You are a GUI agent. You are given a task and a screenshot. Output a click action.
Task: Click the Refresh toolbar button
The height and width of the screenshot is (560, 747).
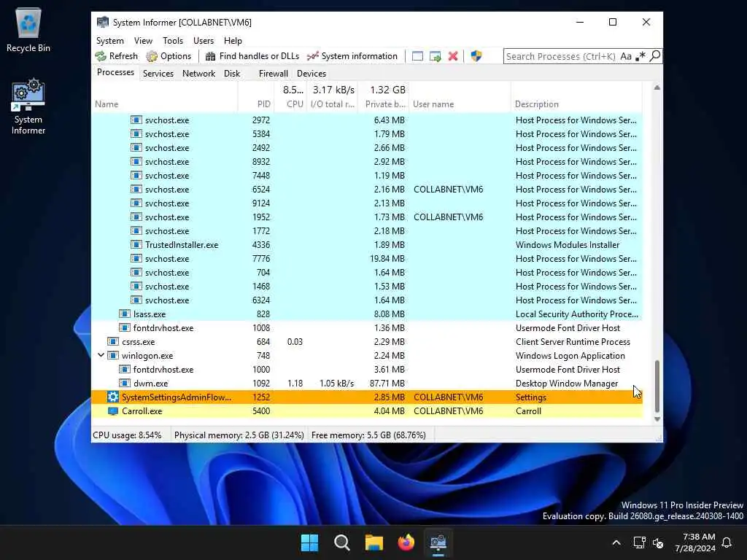tap(117, 56)
